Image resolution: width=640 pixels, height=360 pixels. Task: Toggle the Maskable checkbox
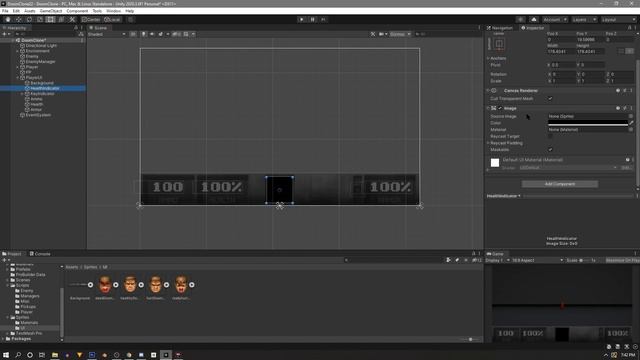pyautogui.click(x=550, y=149)
